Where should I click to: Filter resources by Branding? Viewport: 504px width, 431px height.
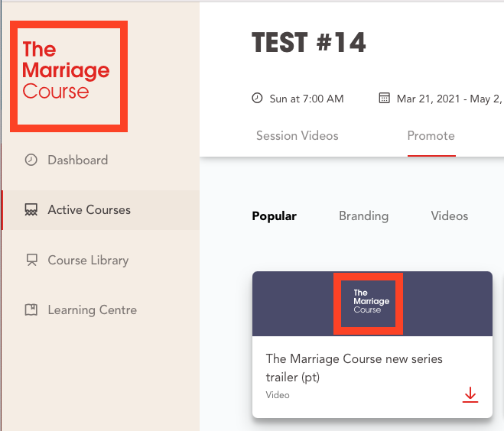pyautogui.click(x=364, y=215)
